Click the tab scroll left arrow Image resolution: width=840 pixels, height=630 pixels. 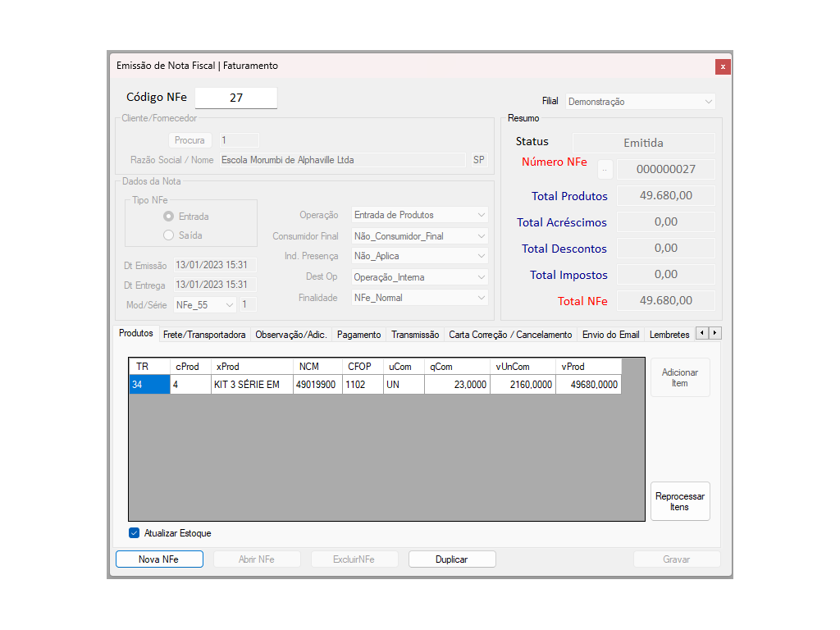[702, 333]
